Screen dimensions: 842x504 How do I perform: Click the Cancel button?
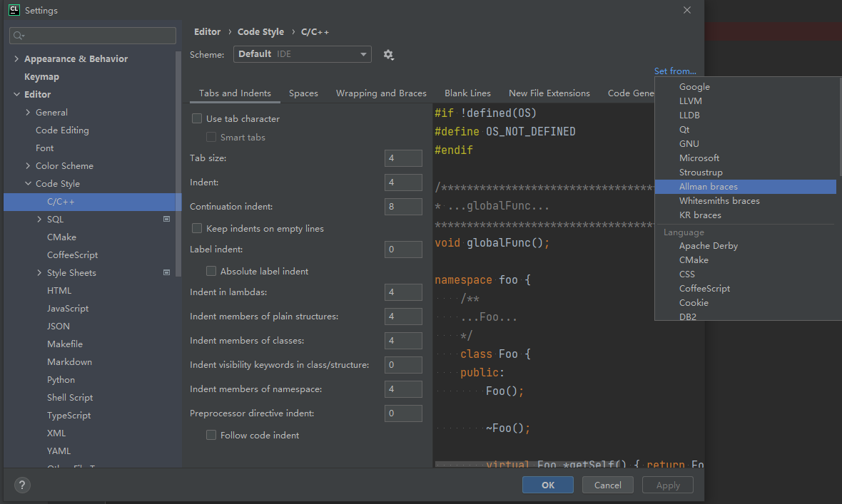(608, 485)
